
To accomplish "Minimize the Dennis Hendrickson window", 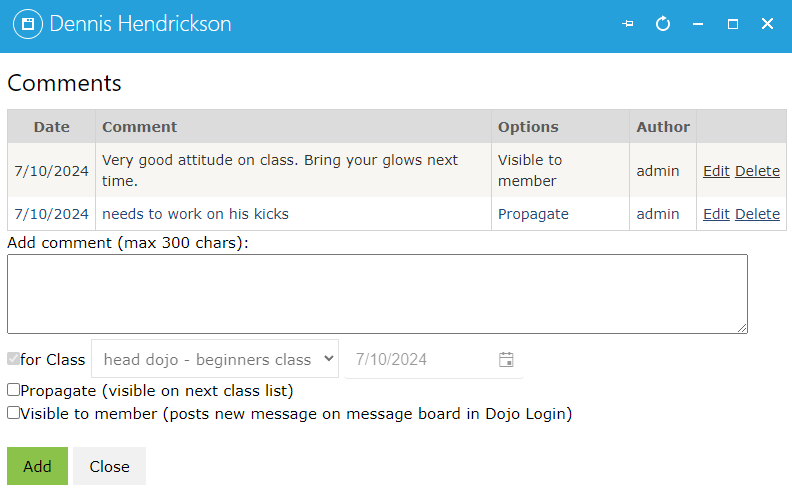I will pyautogui.click(x=698, y=24).
